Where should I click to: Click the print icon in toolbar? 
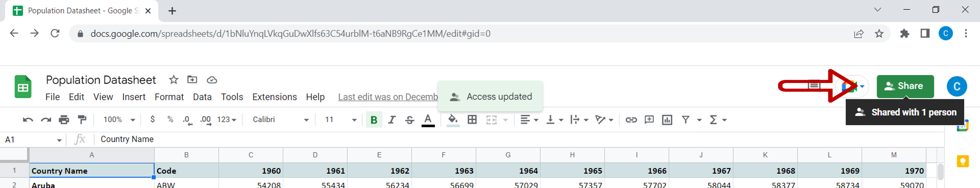64,120
